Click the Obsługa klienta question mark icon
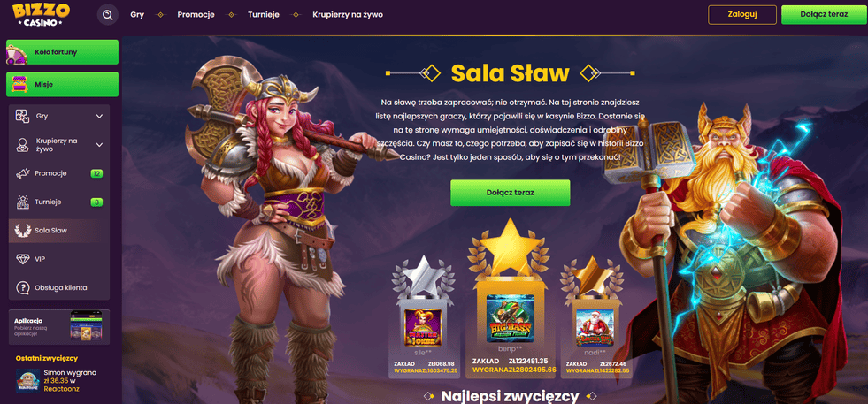Screen dimensions: 868x404 23,288
